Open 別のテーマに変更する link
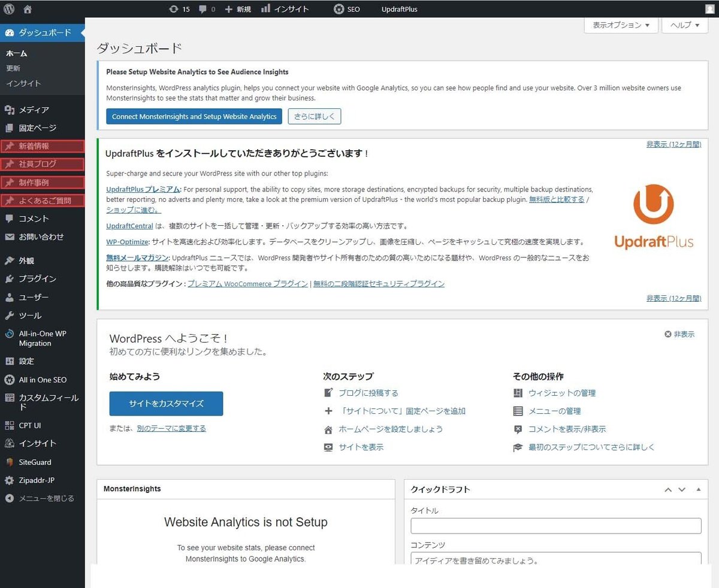 [x=171, y=428]
